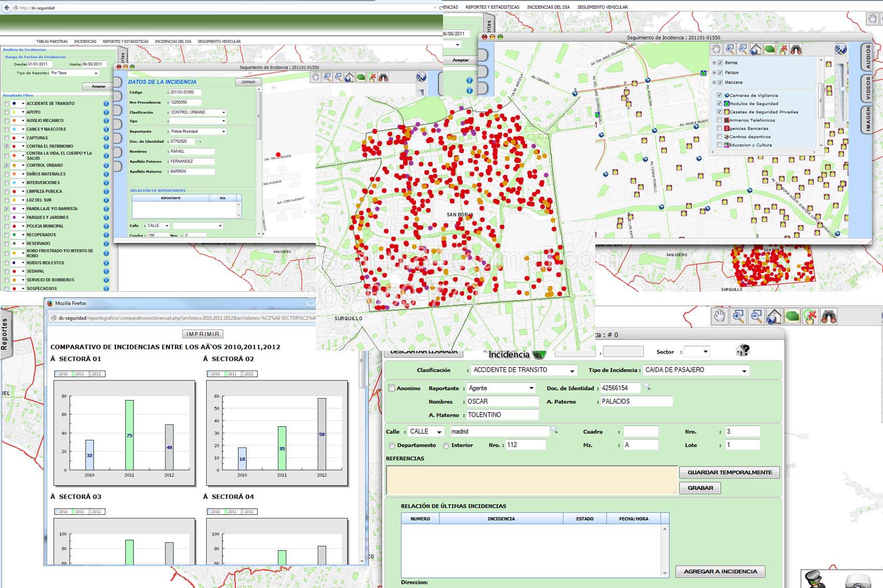Click the GRABAR button

point(700,488)
